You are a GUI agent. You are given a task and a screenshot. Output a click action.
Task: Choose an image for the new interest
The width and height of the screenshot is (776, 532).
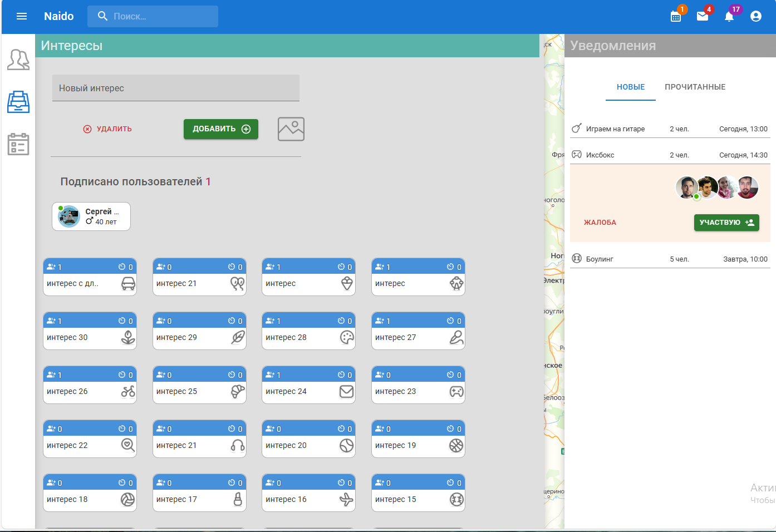coord(291,129)
